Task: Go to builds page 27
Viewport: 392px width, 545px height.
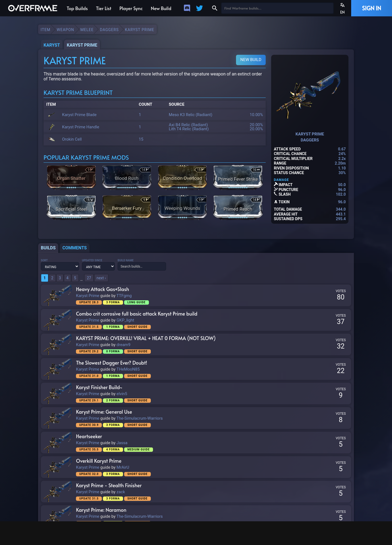Action: 89,278
